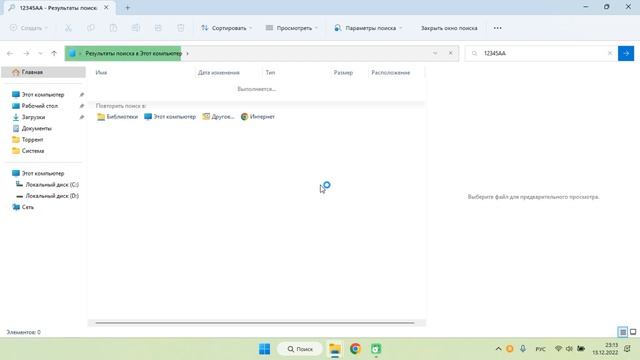This screenshot has height=360, width=640.
Task: Click the Cut scissors icon
Action: tap(68, 28)
